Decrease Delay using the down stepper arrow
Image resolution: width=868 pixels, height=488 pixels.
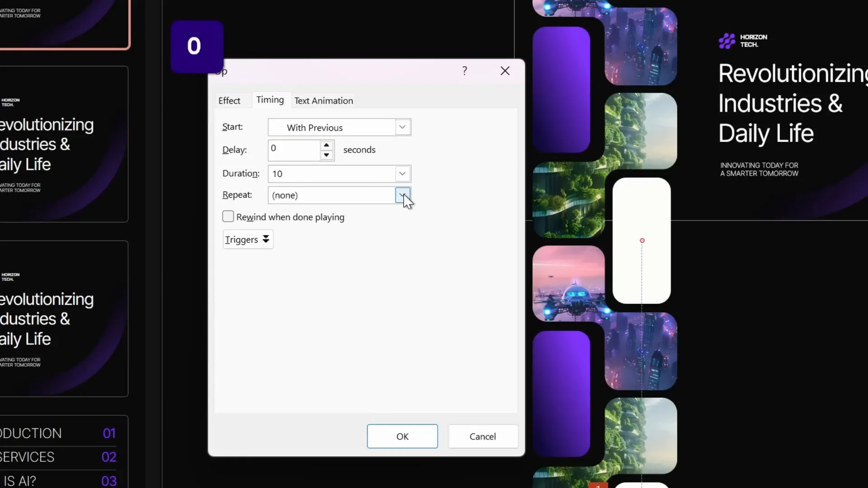pos(326,155)
